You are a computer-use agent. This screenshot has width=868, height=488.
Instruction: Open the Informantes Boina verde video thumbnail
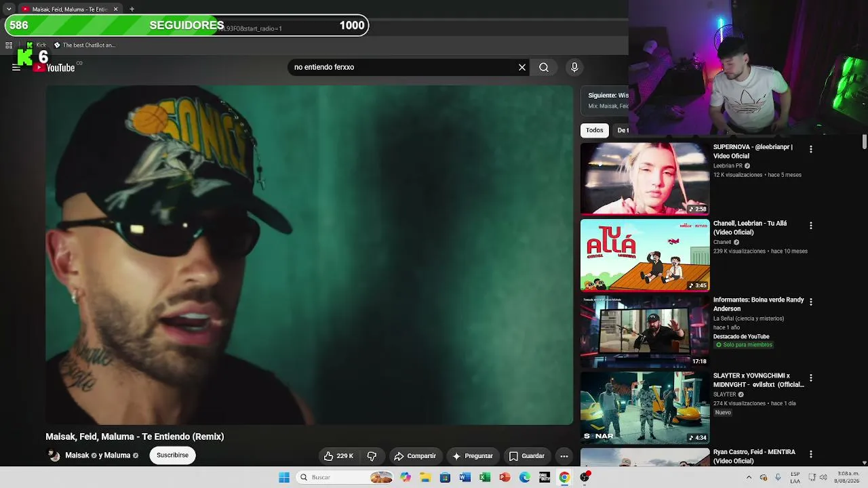click(645, 331)
